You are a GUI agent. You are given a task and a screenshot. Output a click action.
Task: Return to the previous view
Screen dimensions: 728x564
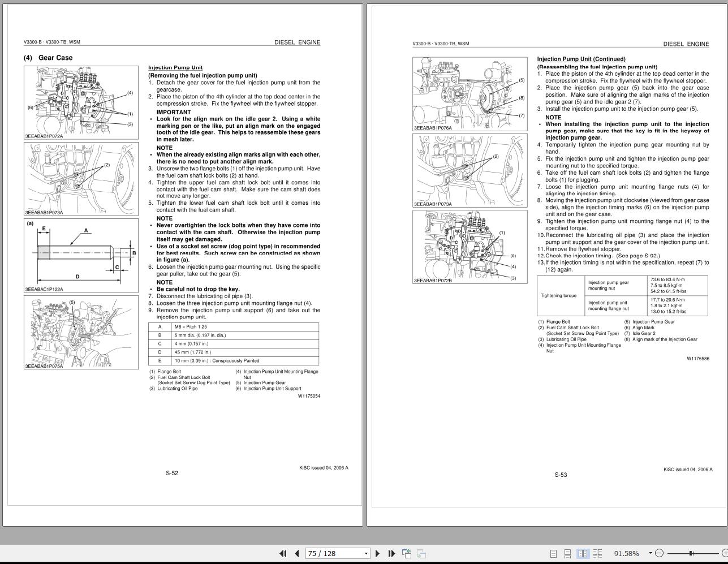pos(407,553)
